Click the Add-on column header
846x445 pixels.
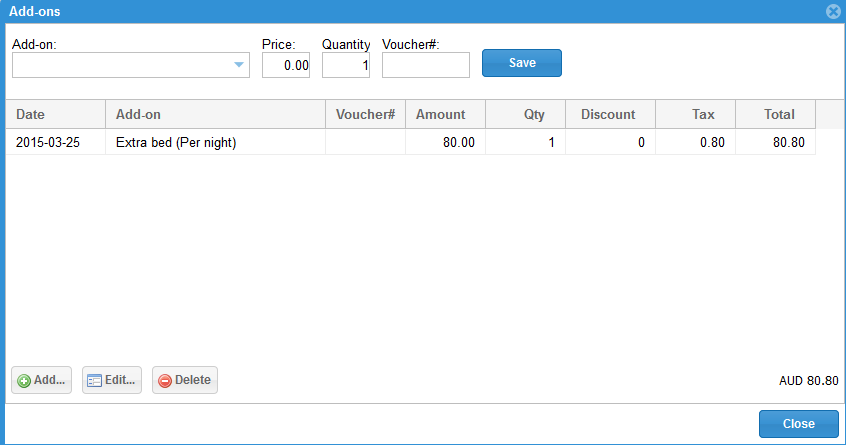point(215,114)
